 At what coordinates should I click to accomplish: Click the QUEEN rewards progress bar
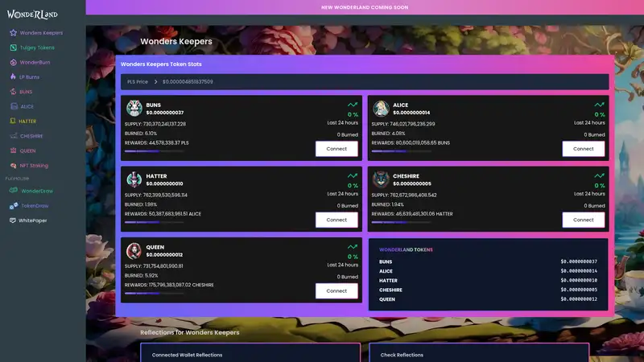(x=154, y=293)
